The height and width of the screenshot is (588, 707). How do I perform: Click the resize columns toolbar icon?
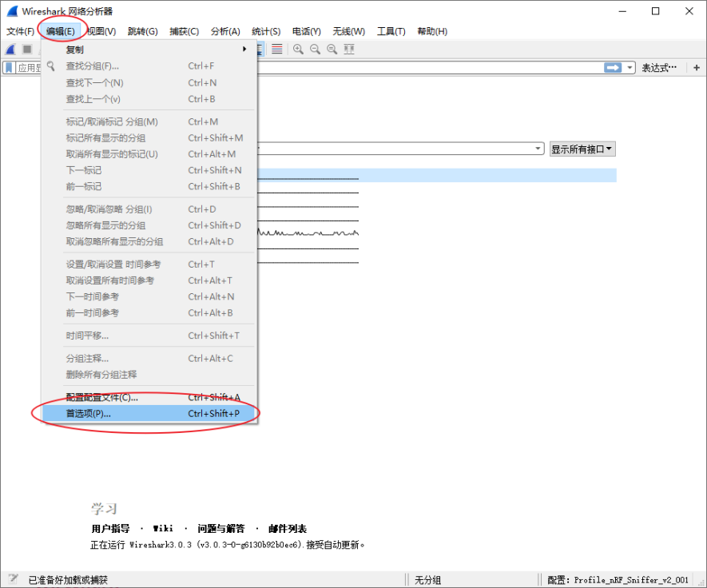click(347, 49)
